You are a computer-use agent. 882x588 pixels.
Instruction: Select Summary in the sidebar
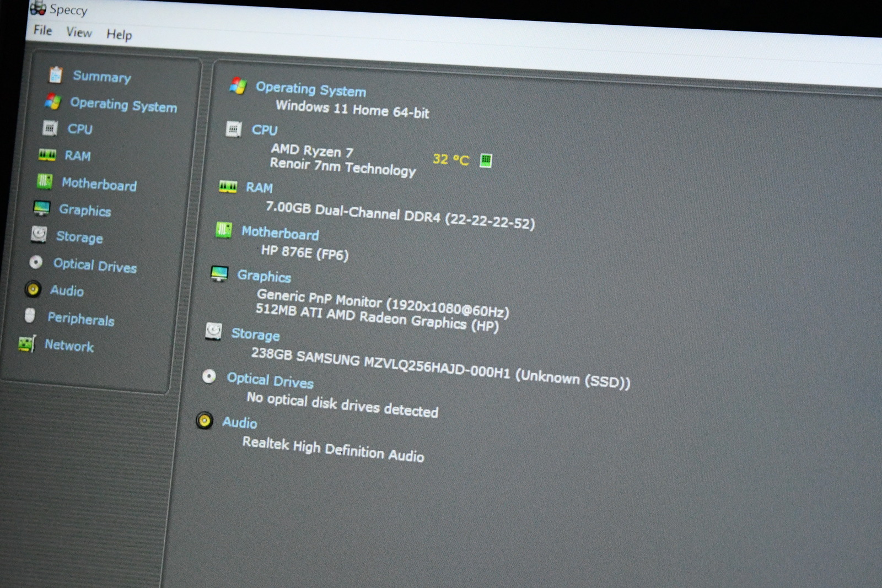point(102,77)
